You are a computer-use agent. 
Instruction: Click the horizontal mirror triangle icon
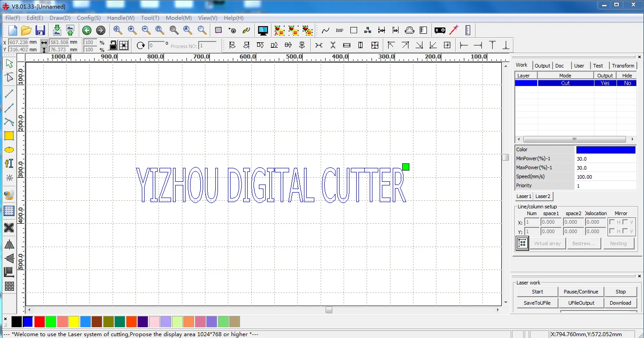pos(9,244)
